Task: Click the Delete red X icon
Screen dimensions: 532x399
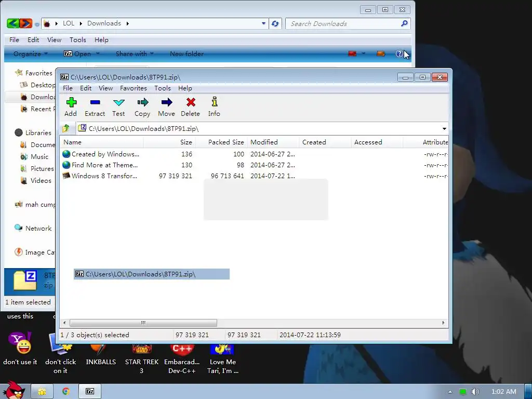Action: [191, 102]
